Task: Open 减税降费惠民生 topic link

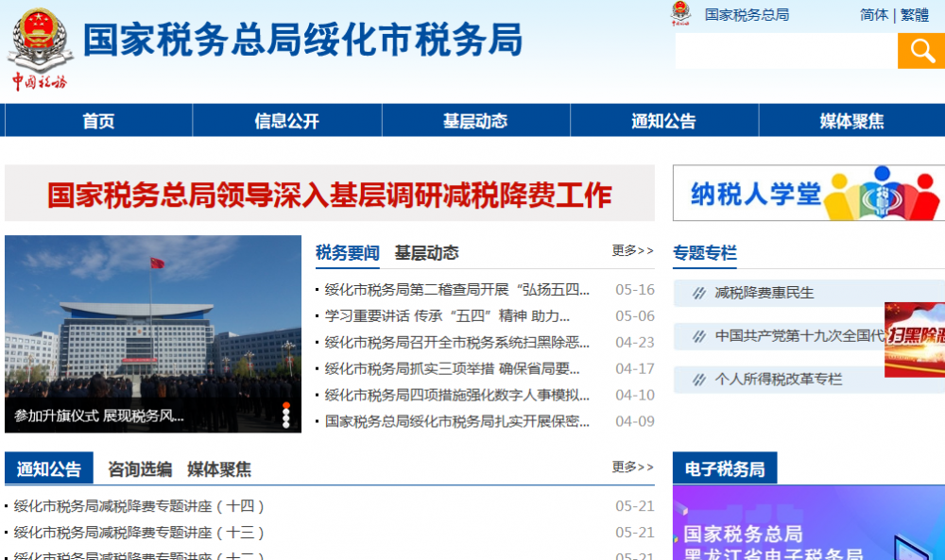Action: click(764, 293)
